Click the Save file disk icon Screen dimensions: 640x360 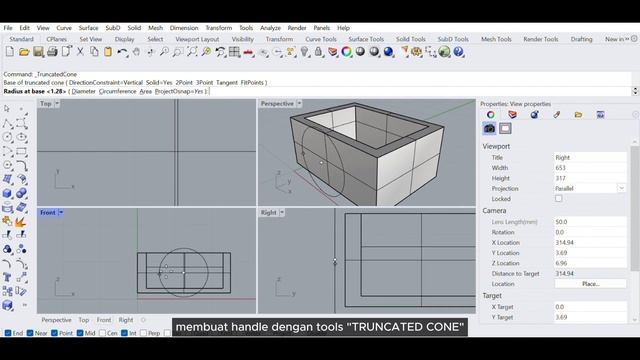pos(38,52)
